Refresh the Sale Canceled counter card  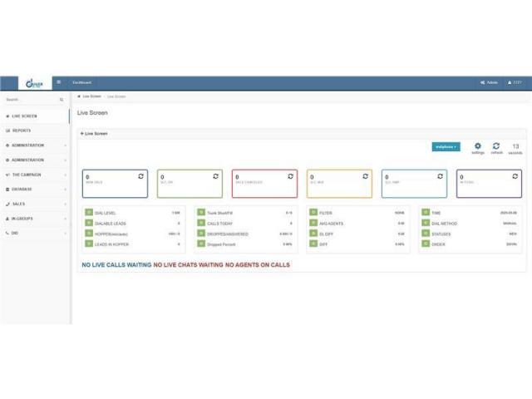pos(290,176)
